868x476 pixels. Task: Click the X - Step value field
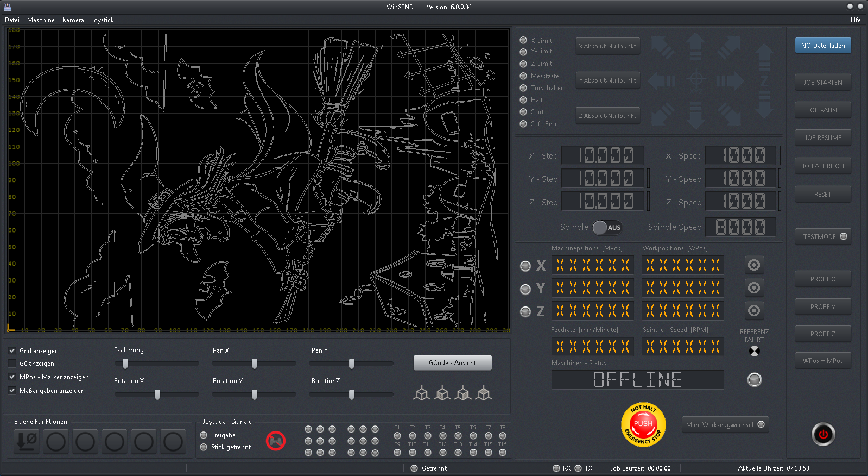click(x=605, y=156)
